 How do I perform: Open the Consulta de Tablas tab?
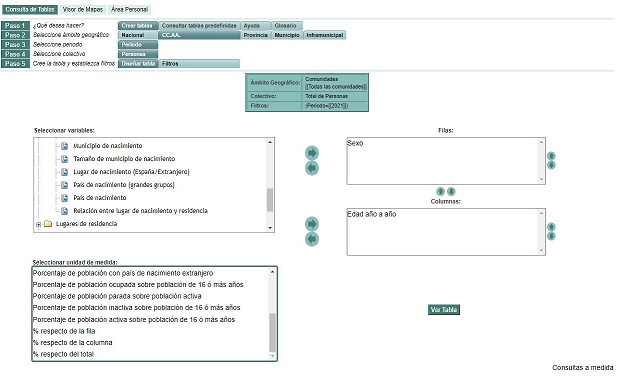point(30,10)
